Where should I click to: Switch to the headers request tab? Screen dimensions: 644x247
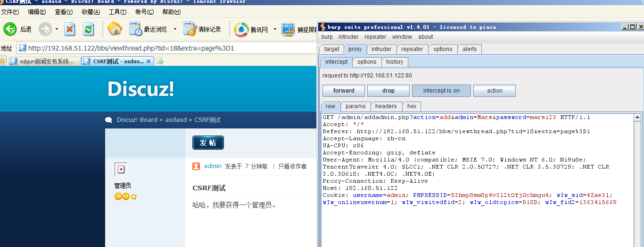[x=387, y=106]
